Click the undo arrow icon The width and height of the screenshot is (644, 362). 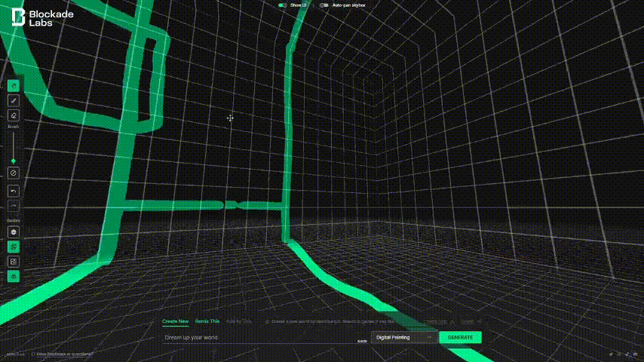(14, 191)
